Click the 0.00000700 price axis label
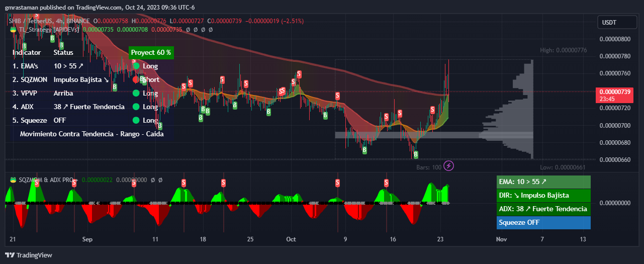 pyautogui.click(x=616, y=125)
